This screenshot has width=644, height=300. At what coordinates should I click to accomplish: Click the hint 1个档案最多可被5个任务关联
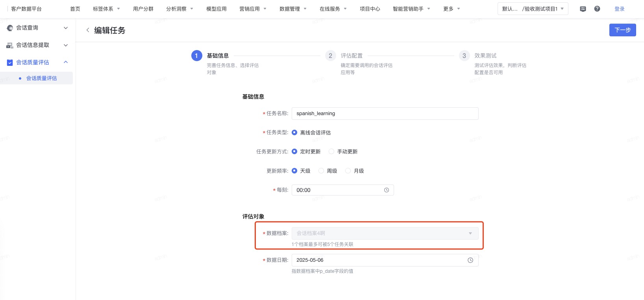(x=322, y=244)
